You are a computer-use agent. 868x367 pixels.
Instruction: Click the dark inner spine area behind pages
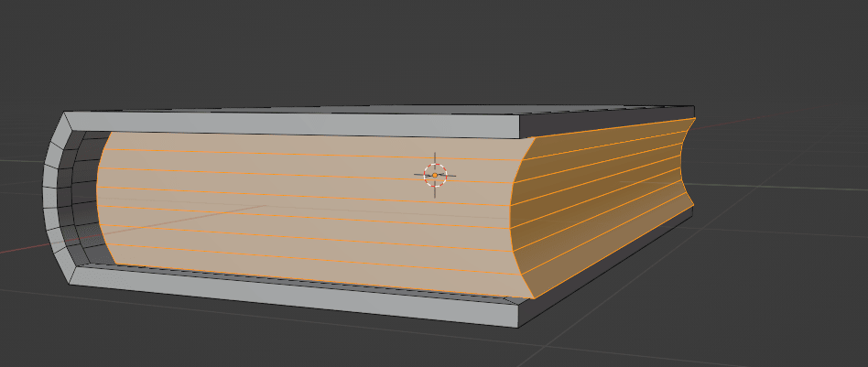(x=89, y=201)
